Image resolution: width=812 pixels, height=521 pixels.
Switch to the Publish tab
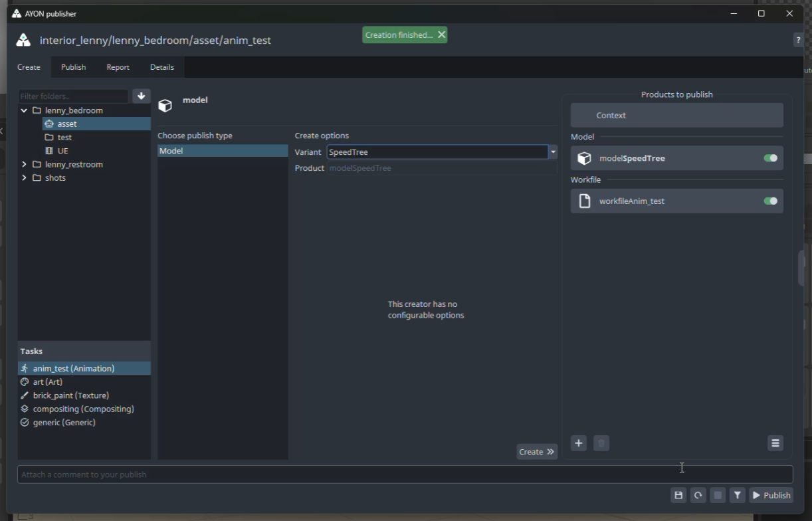73,67
